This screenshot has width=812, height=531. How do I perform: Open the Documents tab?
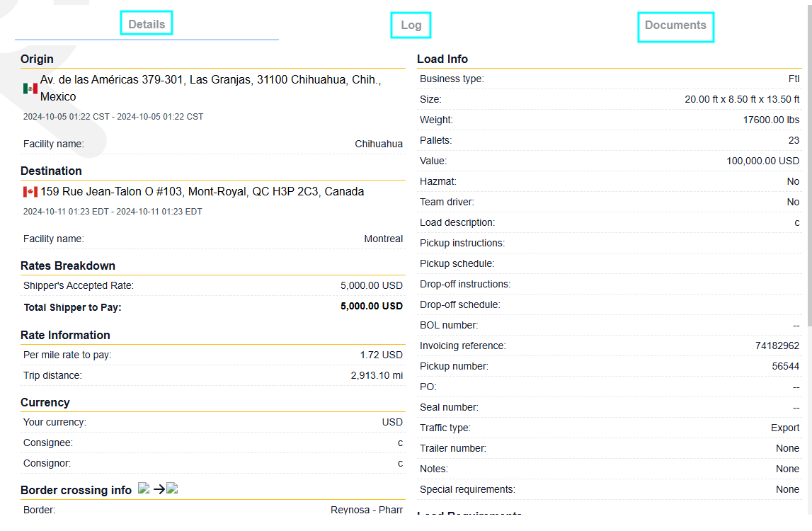coord(675,25)
